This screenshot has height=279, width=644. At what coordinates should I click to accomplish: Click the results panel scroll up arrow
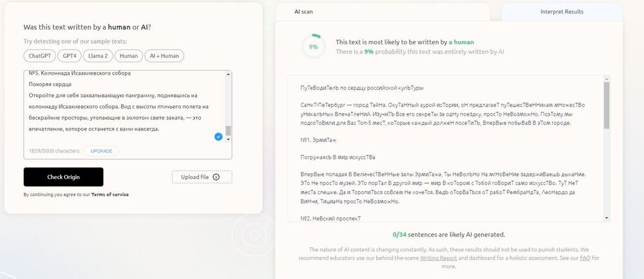point(607,78)
